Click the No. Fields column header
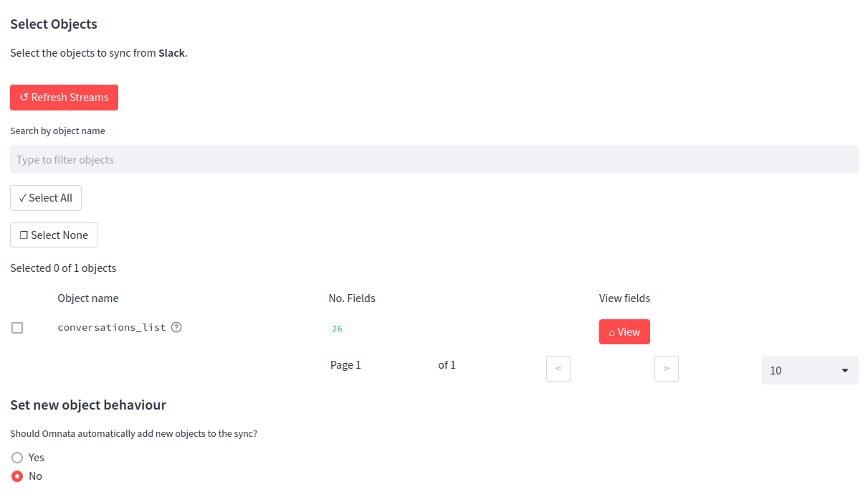868x500 pixels. [352, 298]
